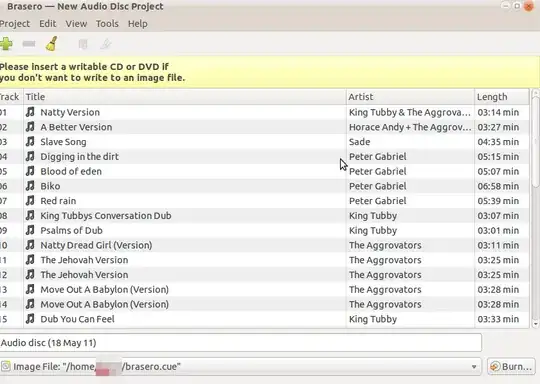Select The Jehovah Version title on track 12
This screenshot has height=384, width=540.
click(x=84, y=275)
